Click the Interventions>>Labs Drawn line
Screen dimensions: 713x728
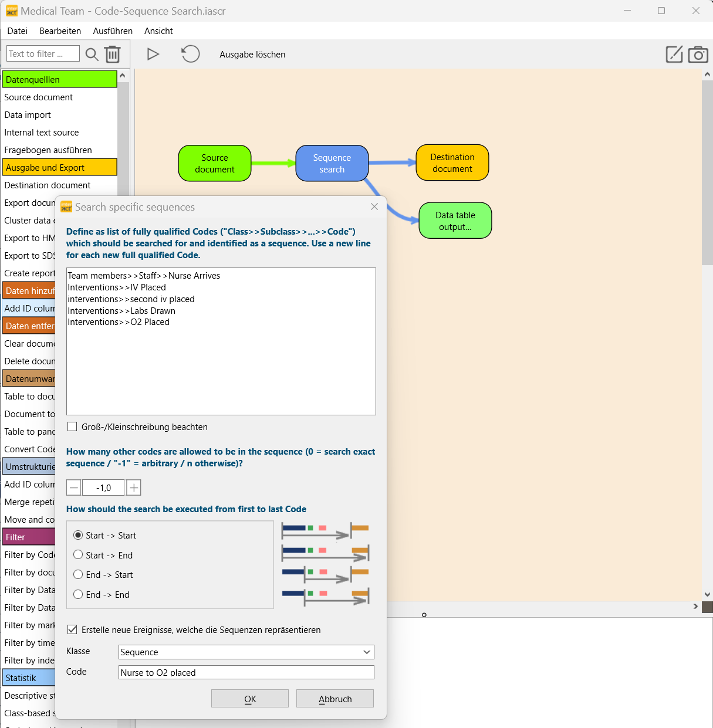121,311
